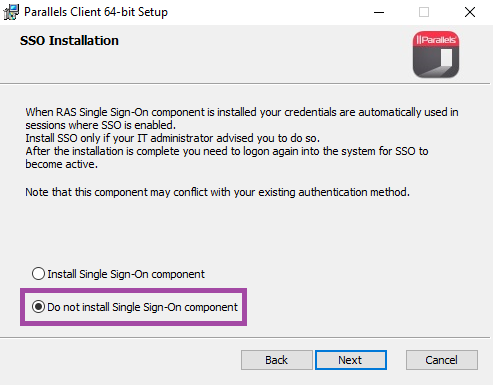This screenshot has width=493, height=385.
Task: Click the SSO Installation heading
Action: 69,41
